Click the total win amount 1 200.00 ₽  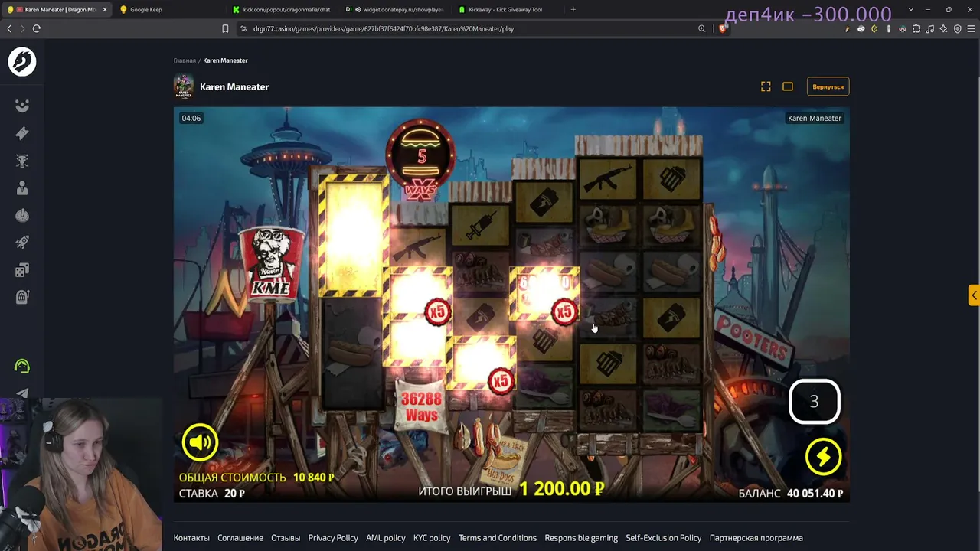562,488
